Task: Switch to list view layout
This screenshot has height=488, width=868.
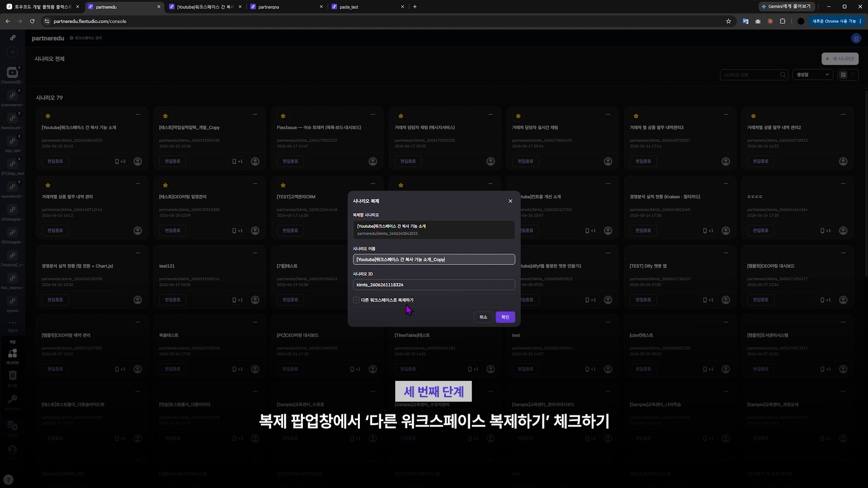Action: [x=853, y=75]
